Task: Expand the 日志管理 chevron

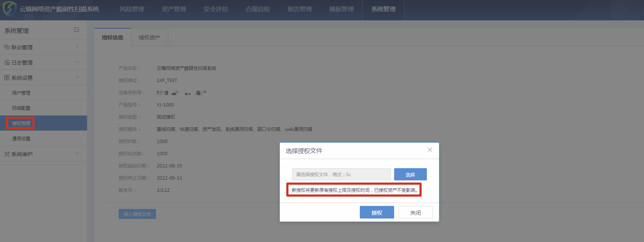Action: point(77,62)
